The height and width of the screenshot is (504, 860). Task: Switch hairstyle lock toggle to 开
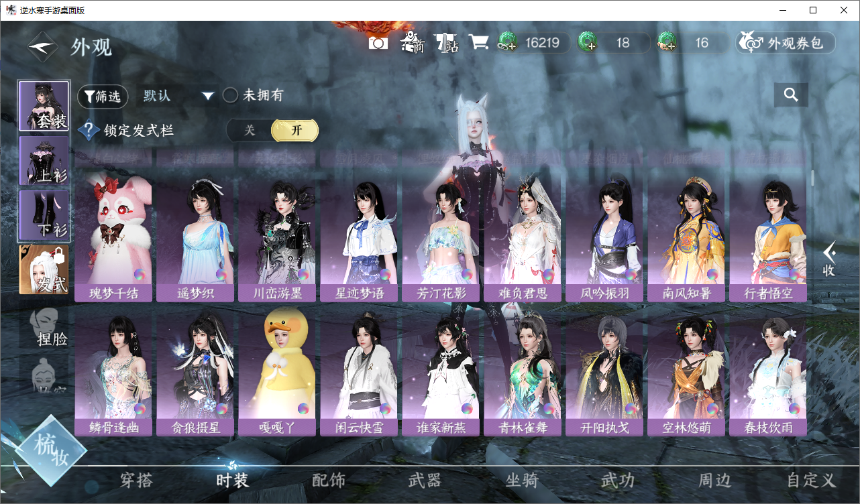click(295, 130)
